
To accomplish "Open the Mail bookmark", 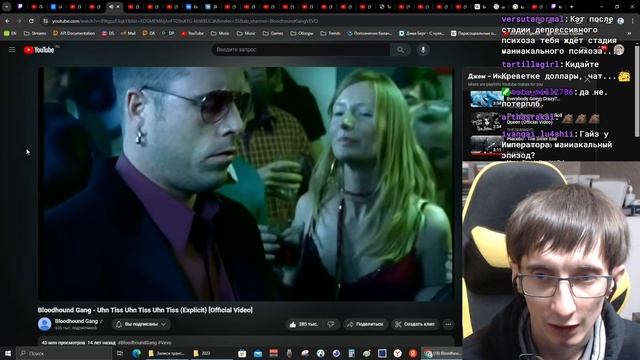I will pyautogui.click(x=128, y=33).
